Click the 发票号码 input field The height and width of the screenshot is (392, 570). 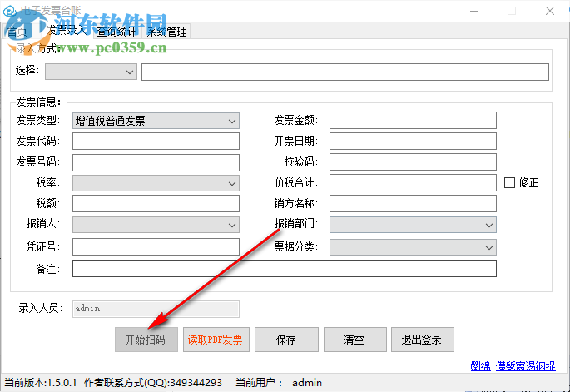click(156, 162)
